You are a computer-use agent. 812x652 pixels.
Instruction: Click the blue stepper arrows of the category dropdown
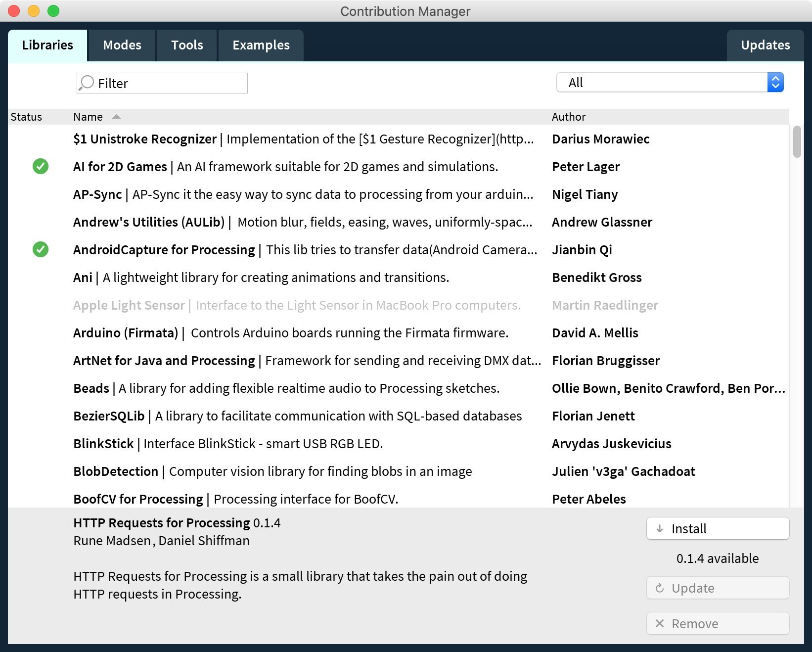[775, 82]
